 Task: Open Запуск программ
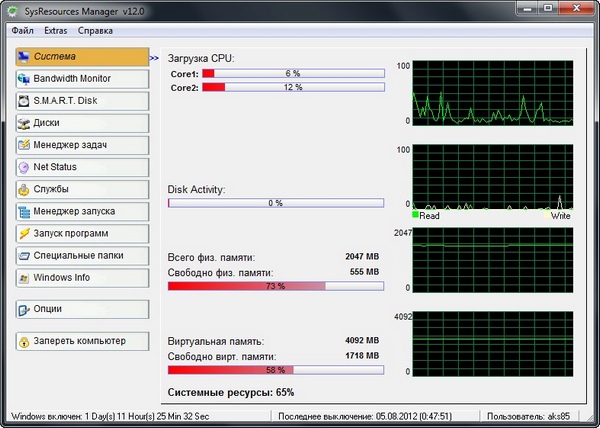point(82,234)
